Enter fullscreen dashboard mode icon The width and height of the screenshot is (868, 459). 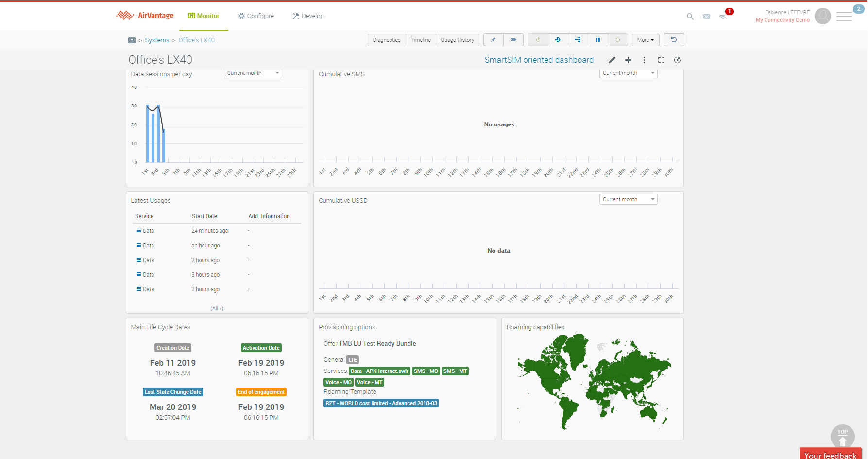pos(661,60)
